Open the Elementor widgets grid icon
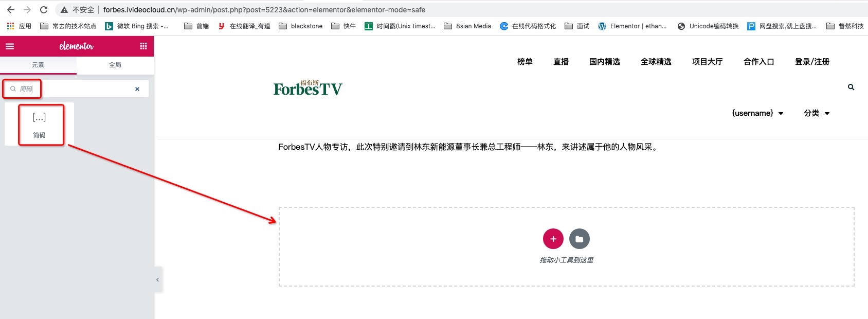This screenshot has width=868, height=319. click(x=143, y=46)
